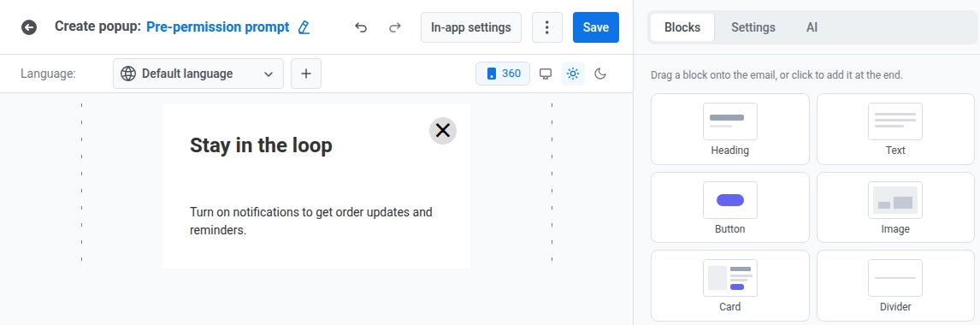Add the Image block

pos(895,208)
